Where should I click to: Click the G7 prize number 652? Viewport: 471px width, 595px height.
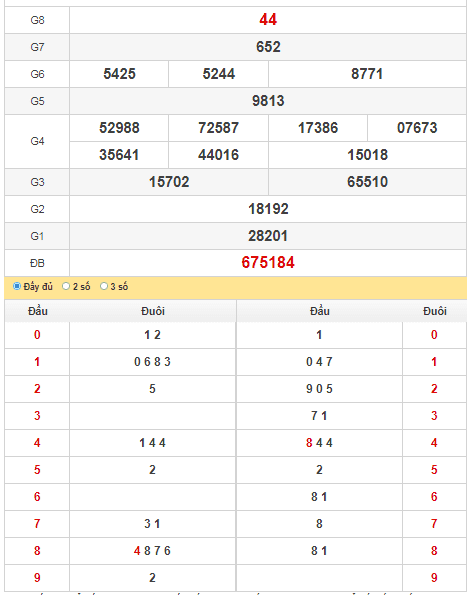click(268, 47)
